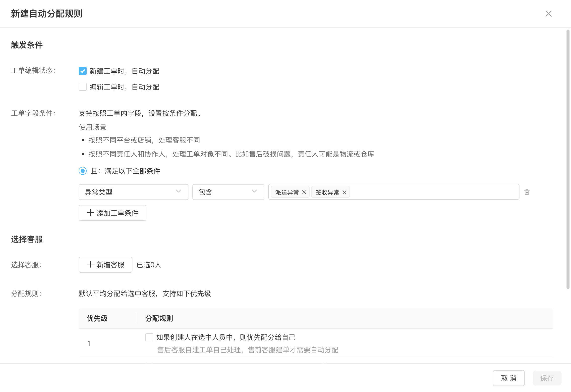
Task: Click the 签收异常 tag label
Action: 327,192
